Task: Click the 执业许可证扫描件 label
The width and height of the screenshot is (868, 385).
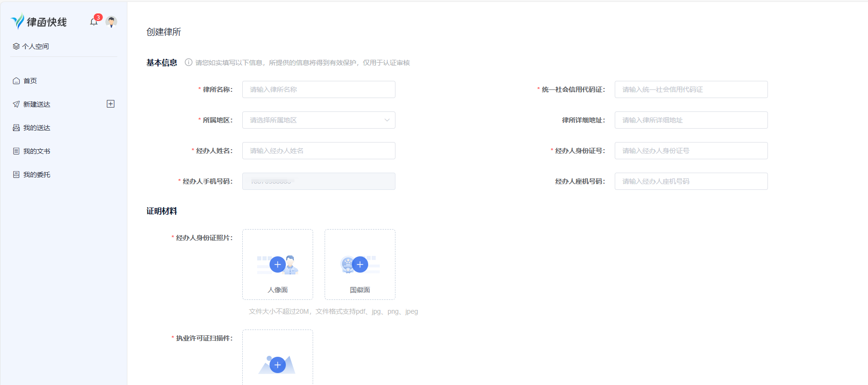Action: (204, 338)
